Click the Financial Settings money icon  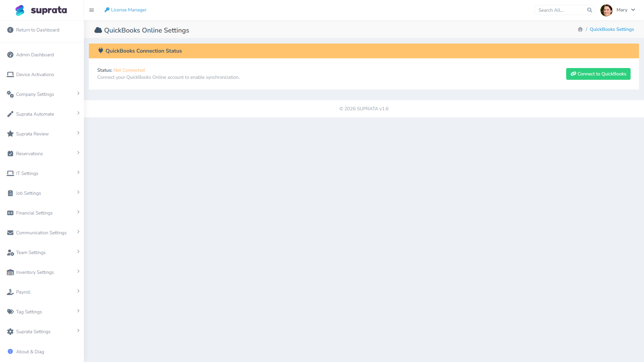pyautogui.click(x=10, y=213)
